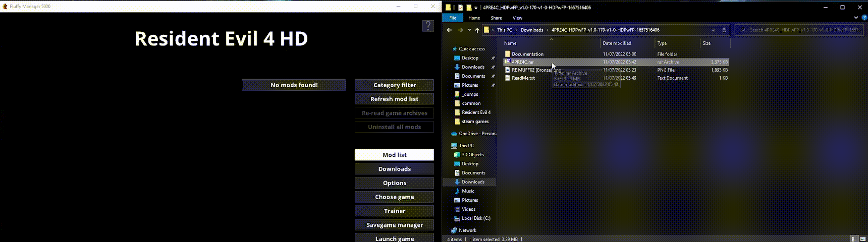Image resolution: width=868 pixels, height=242 pixels.
Task: Open Resident Evil 4 folder in sidebar
Action: pyautogui.click(x=476, y=112)
